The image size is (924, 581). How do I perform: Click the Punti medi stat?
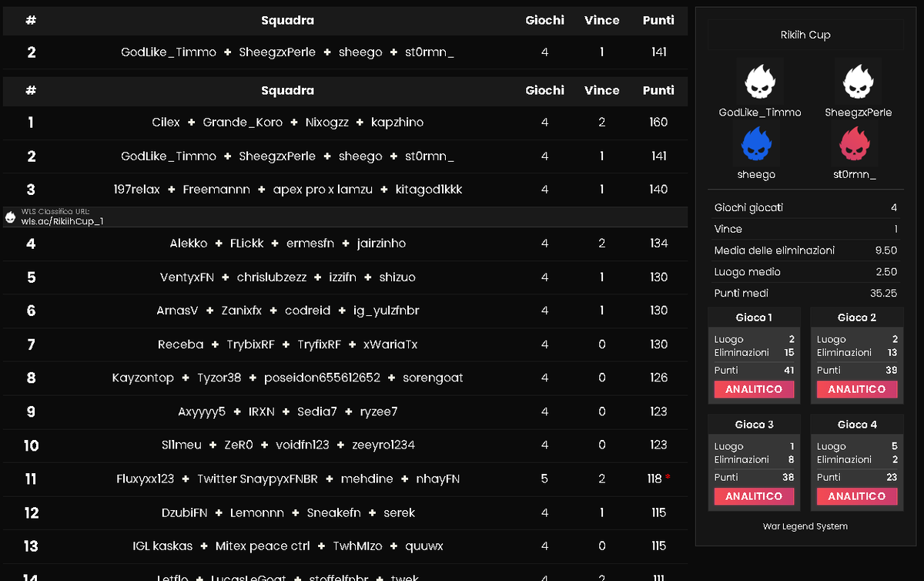click(x=805, y=294)
